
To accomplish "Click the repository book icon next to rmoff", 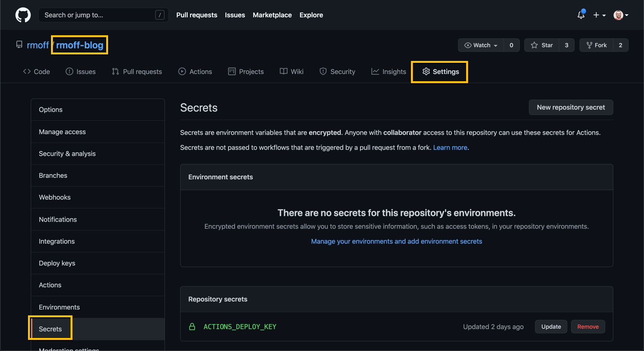I will point(19,45).
